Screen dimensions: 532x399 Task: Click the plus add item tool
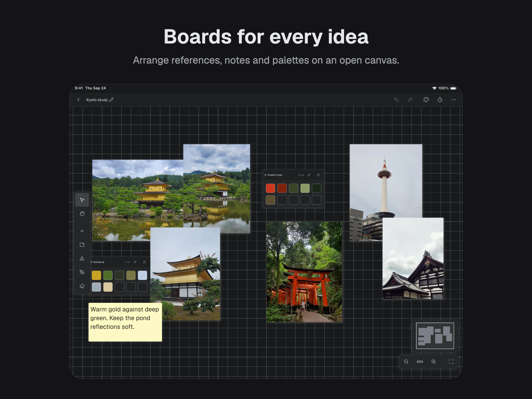click(x=82, y=231)
